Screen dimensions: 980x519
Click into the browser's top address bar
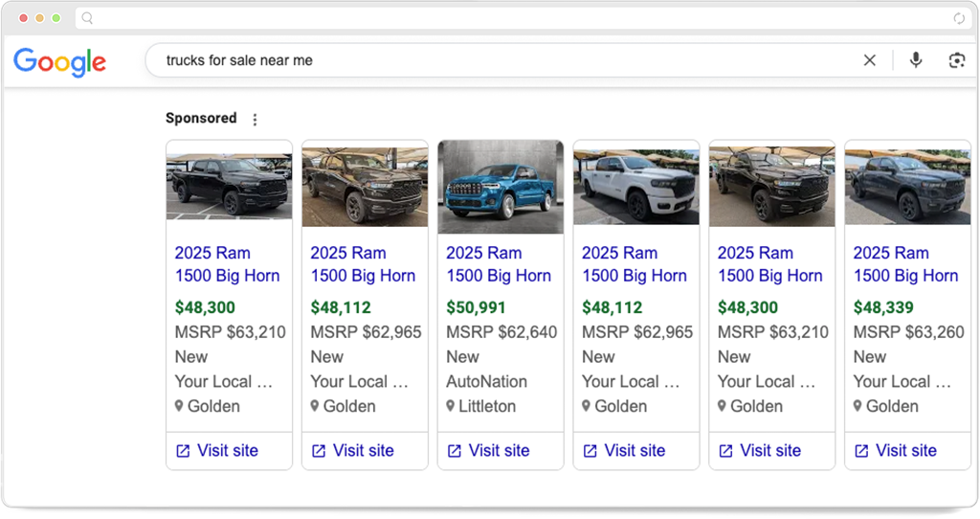(523, 18)
